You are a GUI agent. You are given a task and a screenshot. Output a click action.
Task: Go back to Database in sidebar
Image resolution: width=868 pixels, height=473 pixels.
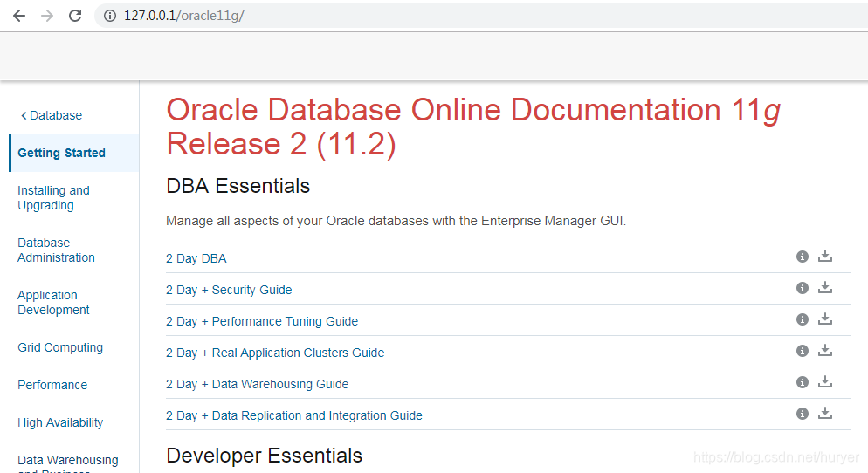tap(52, 115)
